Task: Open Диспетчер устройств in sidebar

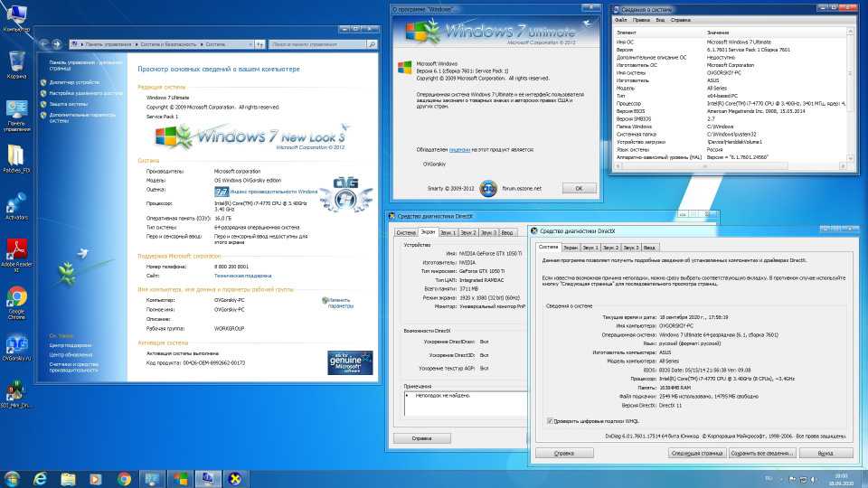Action: tap(74, 82)
